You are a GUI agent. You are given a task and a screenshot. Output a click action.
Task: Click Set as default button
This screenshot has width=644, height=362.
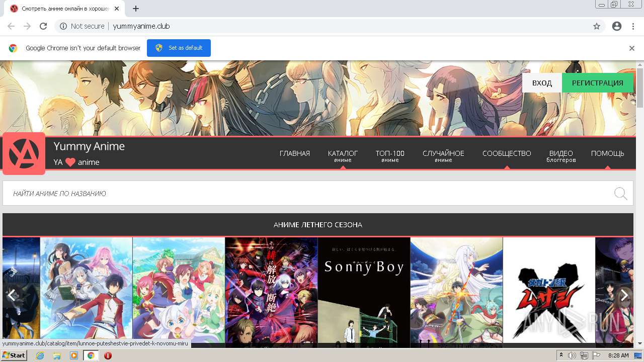pos(179,48)
